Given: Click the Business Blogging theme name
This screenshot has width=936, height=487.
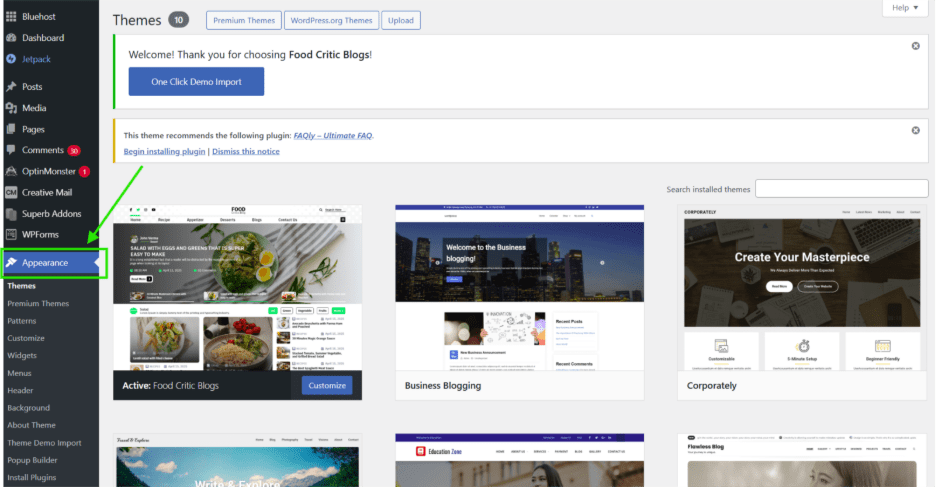Looking at the screenshot, I should pyautogui.click(x=443, y=386).
